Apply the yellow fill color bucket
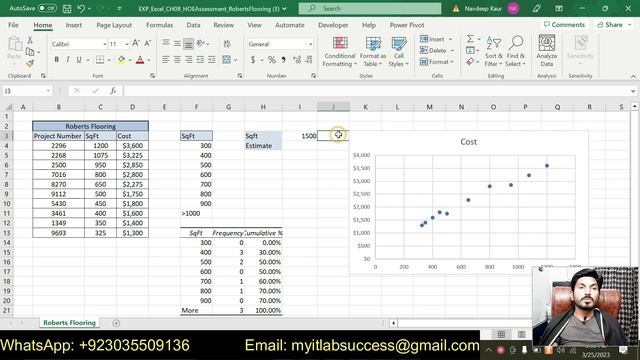This screenshot has height=360, width=640. click(121, 60)
